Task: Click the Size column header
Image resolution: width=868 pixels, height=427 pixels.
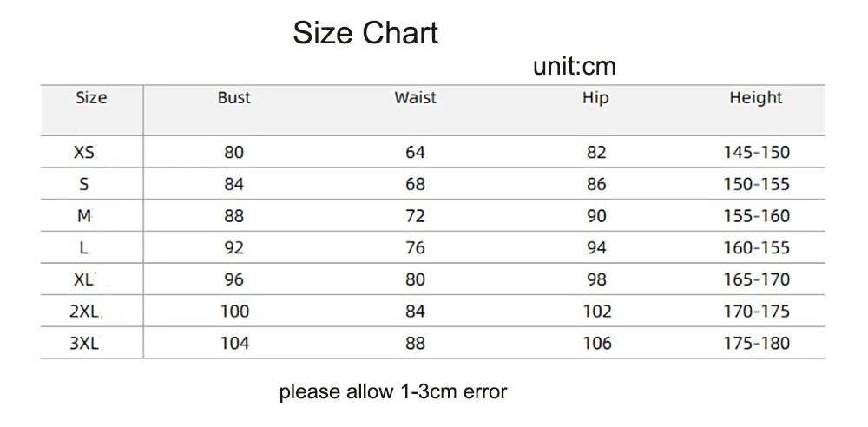Action: [91, 98]
